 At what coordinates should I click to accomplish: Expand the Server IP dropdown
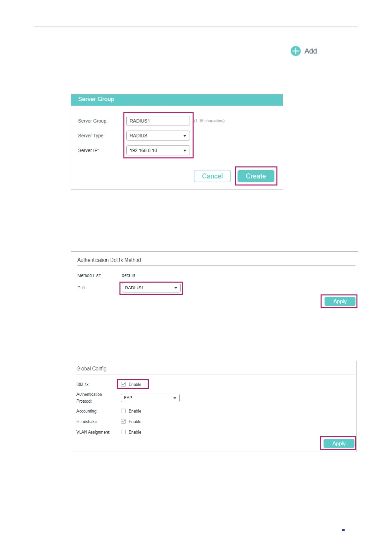point(158,150)
